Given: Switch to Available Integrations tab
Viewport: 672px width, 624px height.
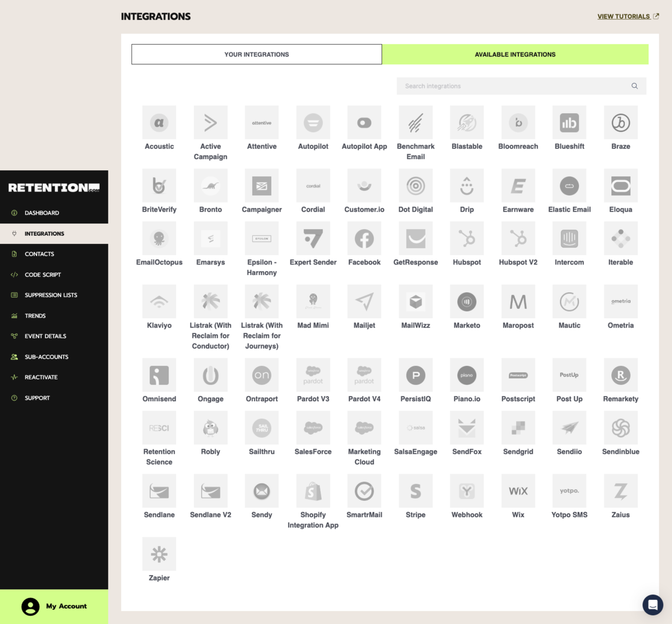Looking at the screenshot, I should click(x=515, y=54).
